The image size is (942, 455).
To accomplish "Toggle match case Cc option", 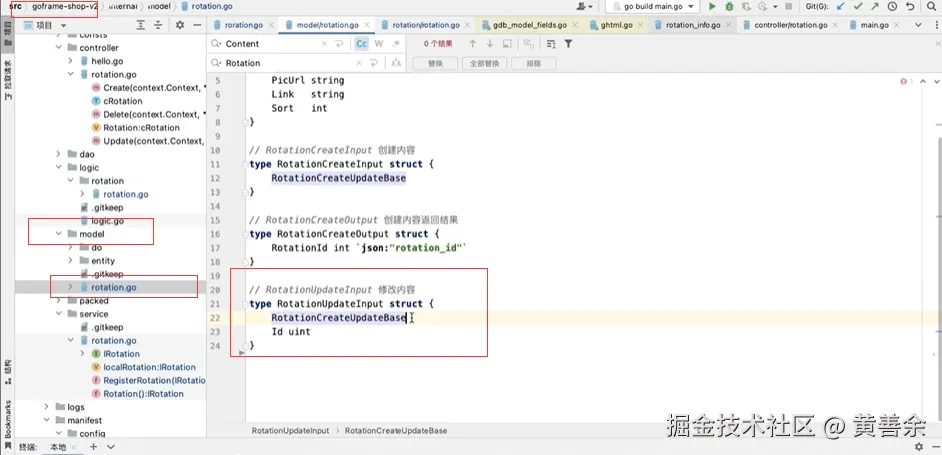I will (362, 44).
